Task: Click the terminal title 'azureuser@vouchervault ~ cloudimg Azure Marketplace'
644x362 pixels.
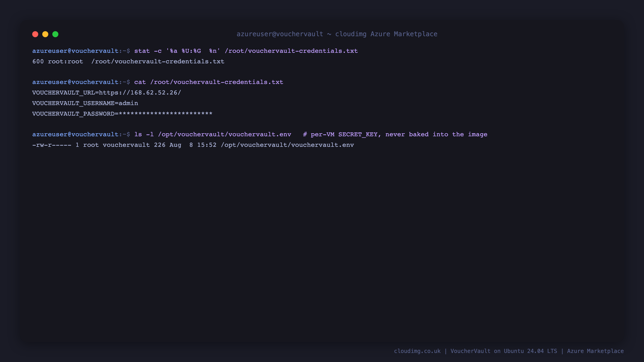Action: (x=337, y=34)
